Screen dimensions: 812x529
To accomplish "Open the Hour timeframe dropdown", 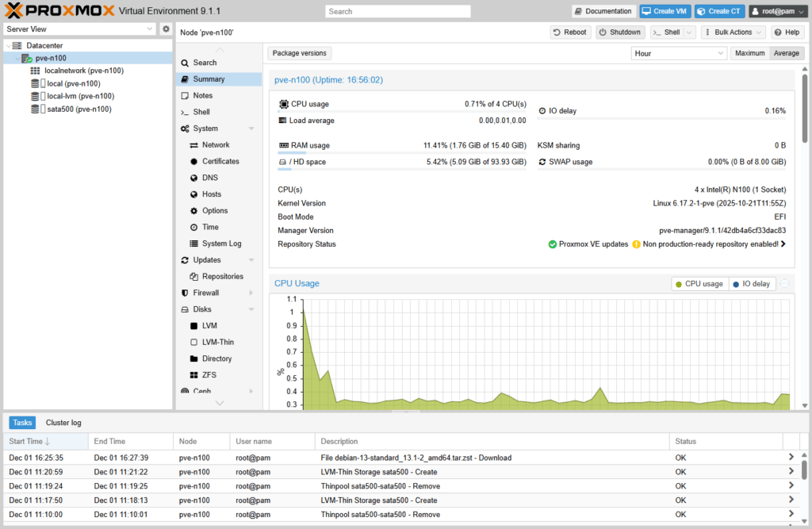I will (x=679, y=53).
